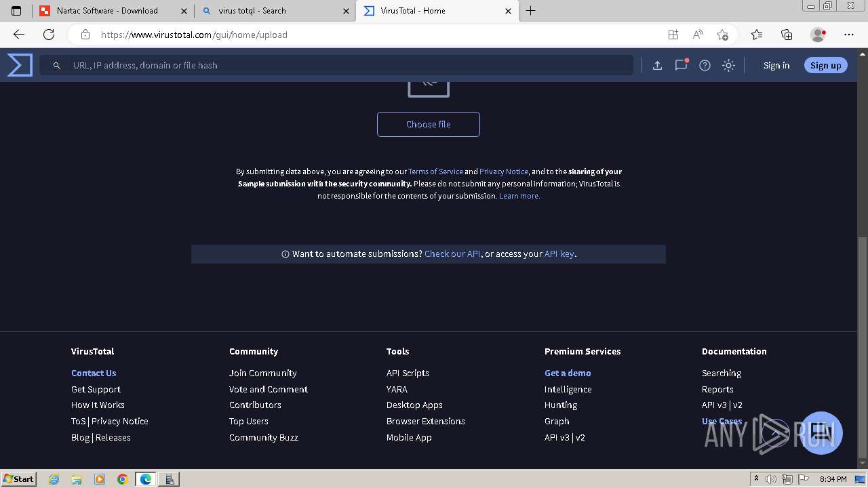The image size is (868, 488).
Task: Open the tab actions menu icon
Action: click(16, 11)
